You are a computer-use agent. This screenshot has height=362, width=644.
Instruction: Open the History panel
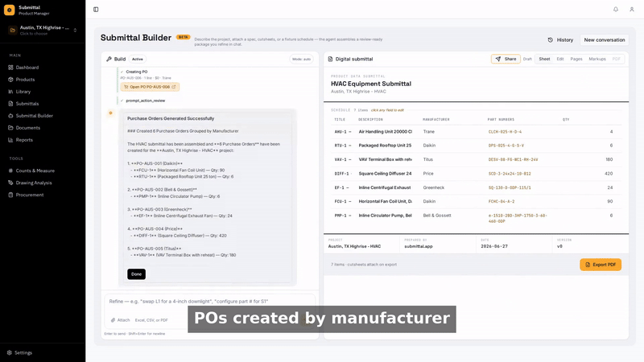pyautogui.click(x=560, y=39)
